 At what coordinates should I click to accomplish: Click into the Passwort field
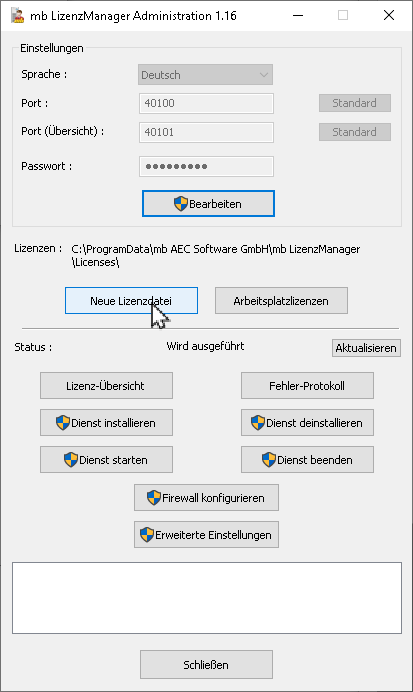click(206, 166)
